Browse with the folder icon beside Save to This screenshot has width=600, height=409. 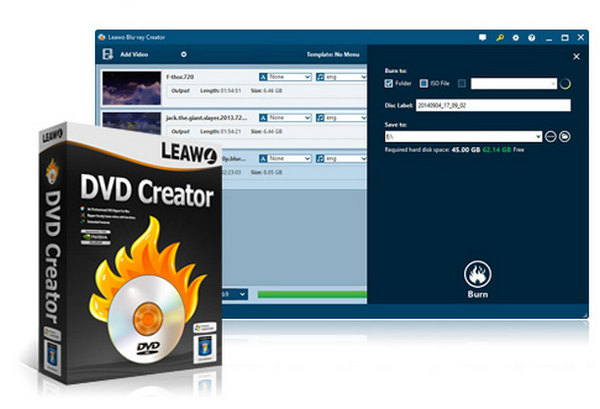[x=565, y=136]
